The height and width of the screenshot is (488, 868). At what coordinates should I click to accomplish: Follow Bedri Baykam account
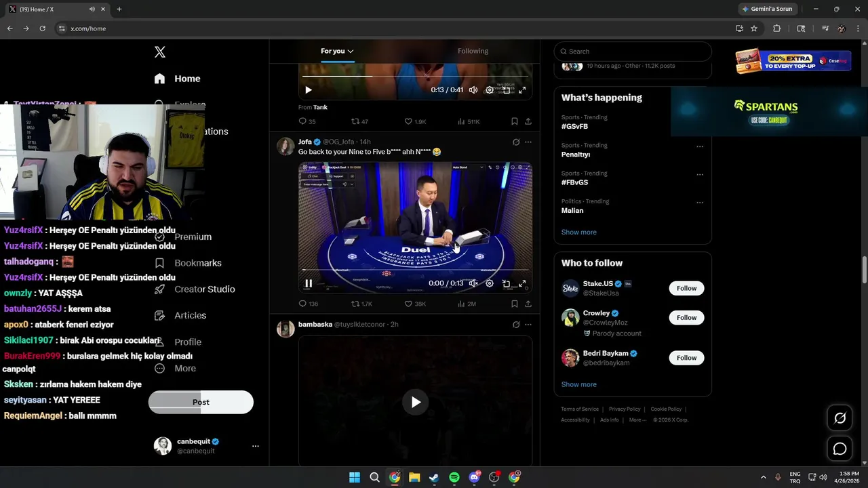[x=686, y=357]
